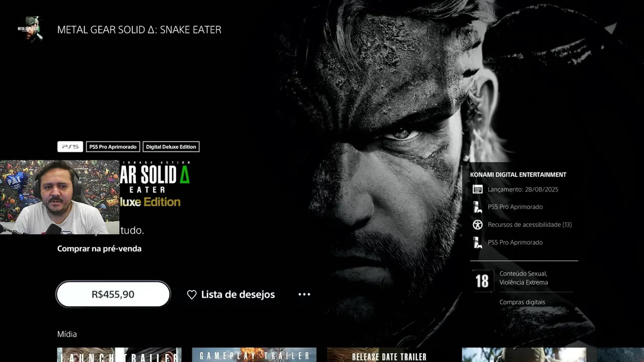
Task: Click the accessibility icon beside Recursos de acessibilidade
Action: pyautogui.click(x=477, y=225)
